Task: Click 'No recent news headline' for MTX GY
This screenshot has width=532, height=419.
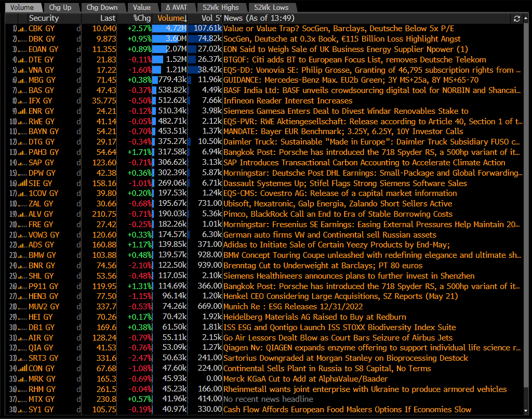Action: click(x=268, y=399)
